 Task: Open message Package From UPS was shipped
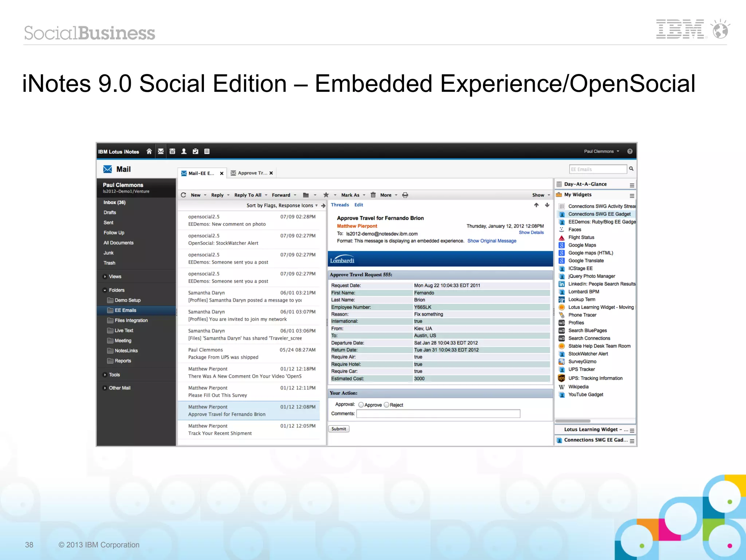(249, 354)
